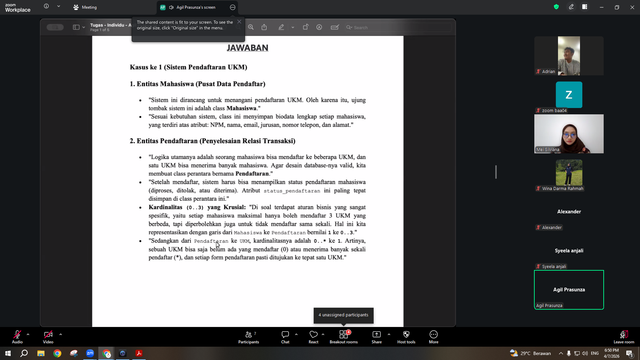Click the '4 unassigned participants' tooltip
The width and height of the screenshot is (640, 360).
point(343,315)
